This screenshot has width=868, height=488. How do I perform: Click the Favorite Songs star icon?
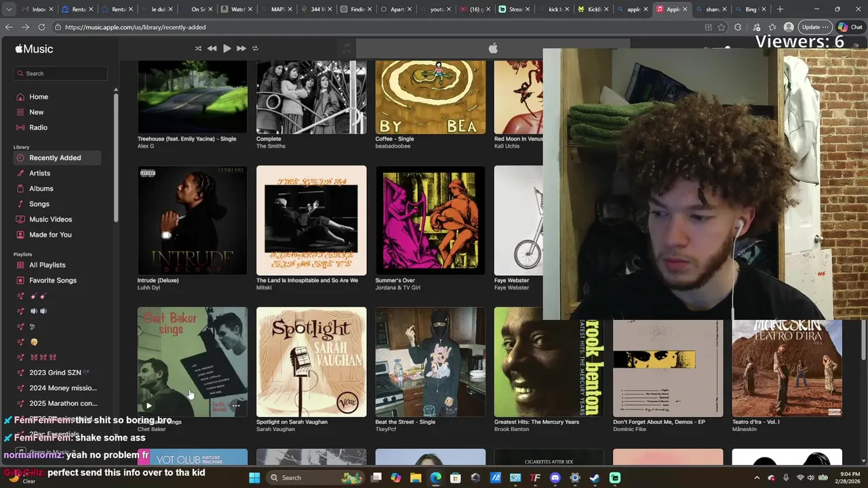tap(20, 281)
